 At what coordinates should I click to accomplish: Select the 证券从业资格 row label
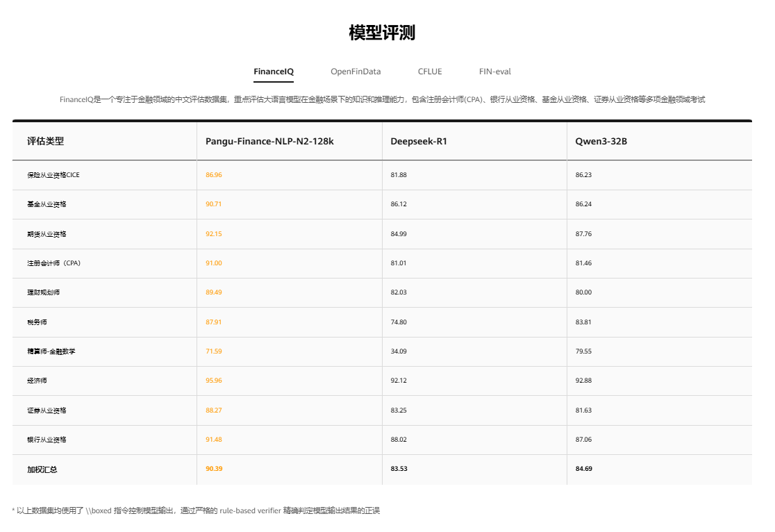pyautogui.click(x=47, y=410)
